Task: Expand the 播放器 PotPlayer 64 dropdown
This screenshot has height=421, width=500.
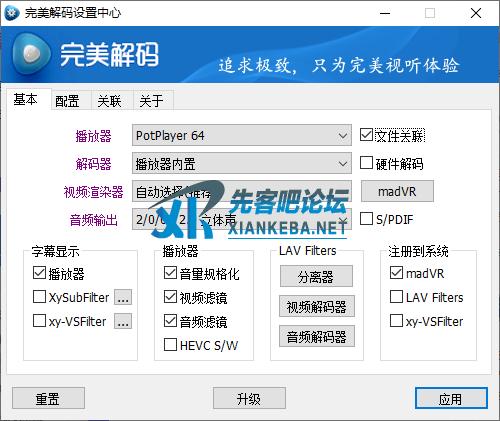Action: tap(242, 135)
